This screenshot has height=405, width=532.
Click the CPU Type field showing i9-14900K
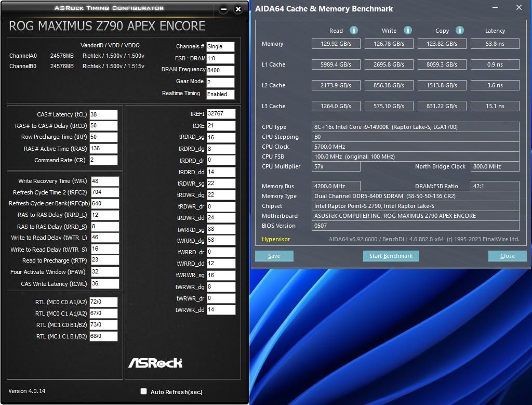(415, 127)
